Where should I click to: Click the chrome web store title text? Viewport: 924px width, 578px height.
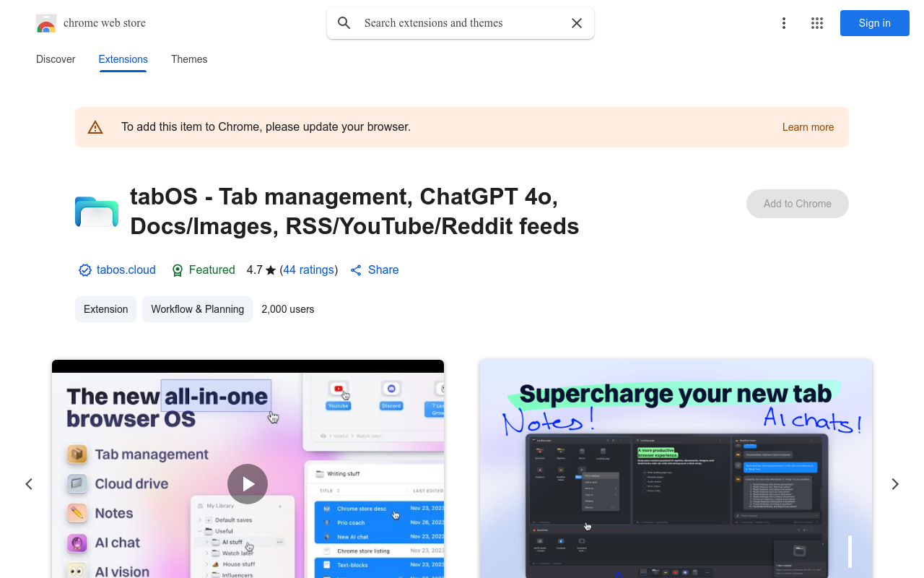tap(105, 23)
